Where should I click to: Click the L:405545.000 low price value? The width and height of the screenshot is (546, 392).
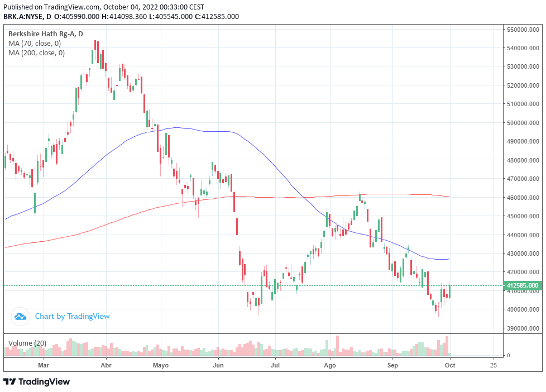171,17
